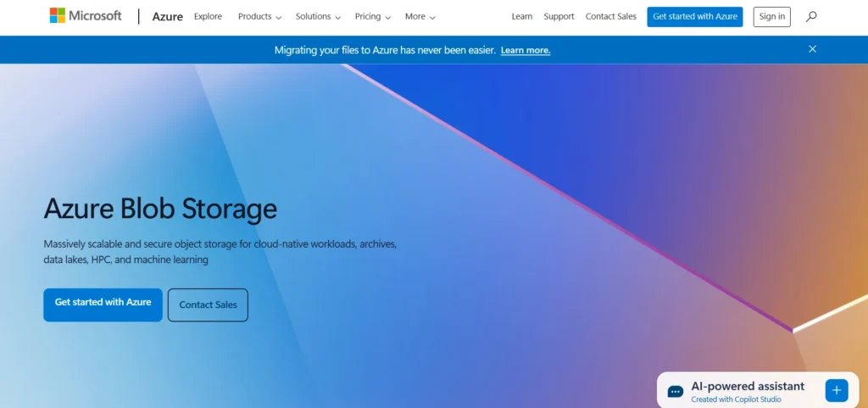Click the AI assistant chat bubble icon
The width and height of the screenshot is (868, 408).
point(676,391)
